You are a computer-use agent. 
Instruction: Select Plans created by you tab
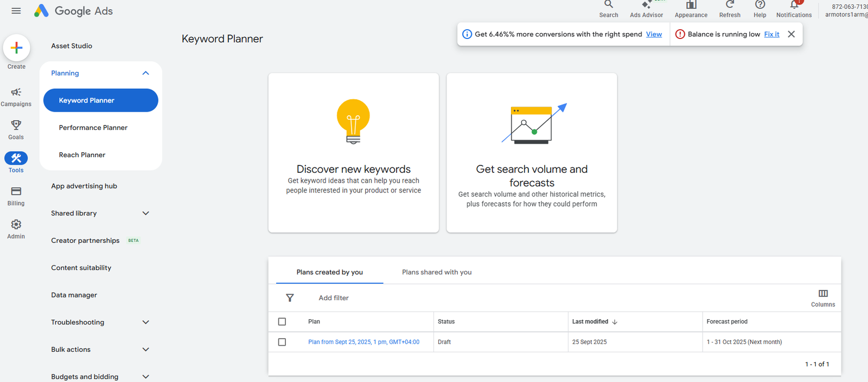[x=330, y=272]
